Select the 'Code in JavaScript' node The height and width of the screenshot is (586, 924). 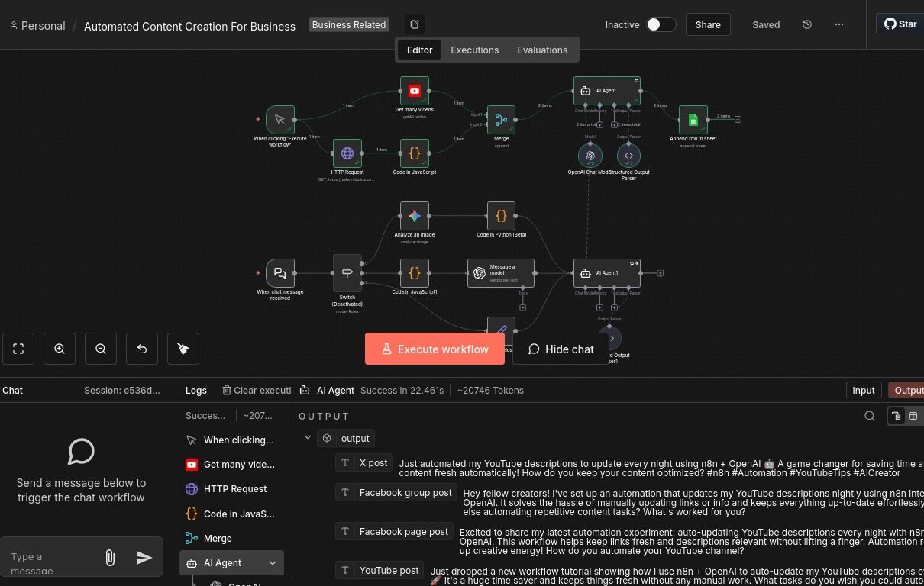pos(415,153)
